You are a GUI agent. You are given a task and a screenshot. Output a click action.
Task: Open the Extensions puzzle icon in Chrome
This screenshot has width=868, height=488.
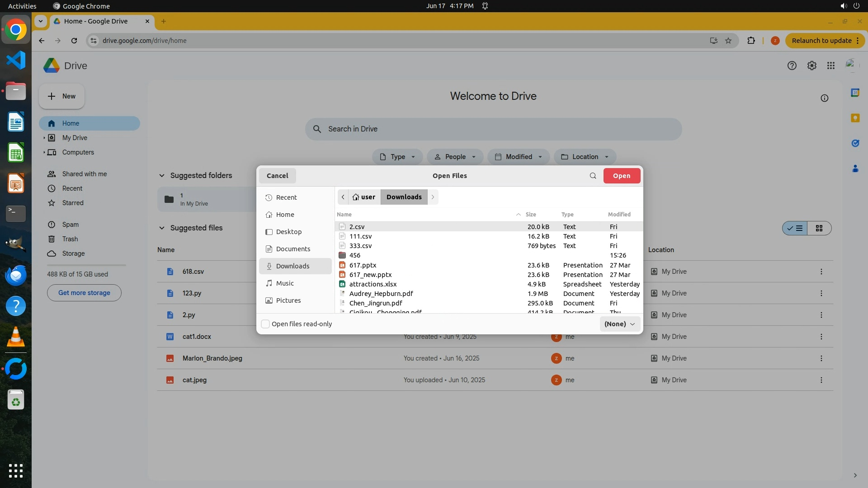[x=751, y=41]
